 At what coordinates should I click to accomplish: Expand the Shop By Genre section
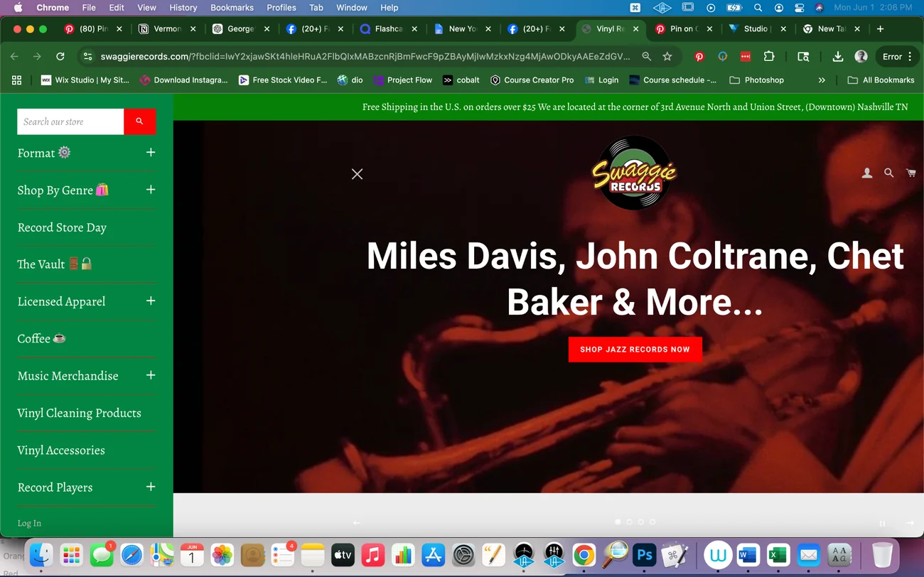click(151, 190)
